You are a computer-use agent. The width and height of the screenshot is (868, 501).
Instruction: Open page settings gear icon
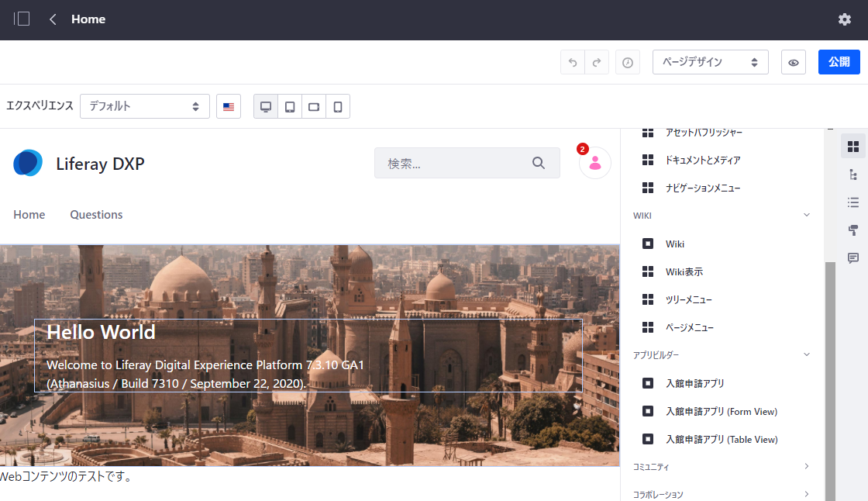click(x=844, y=19)
